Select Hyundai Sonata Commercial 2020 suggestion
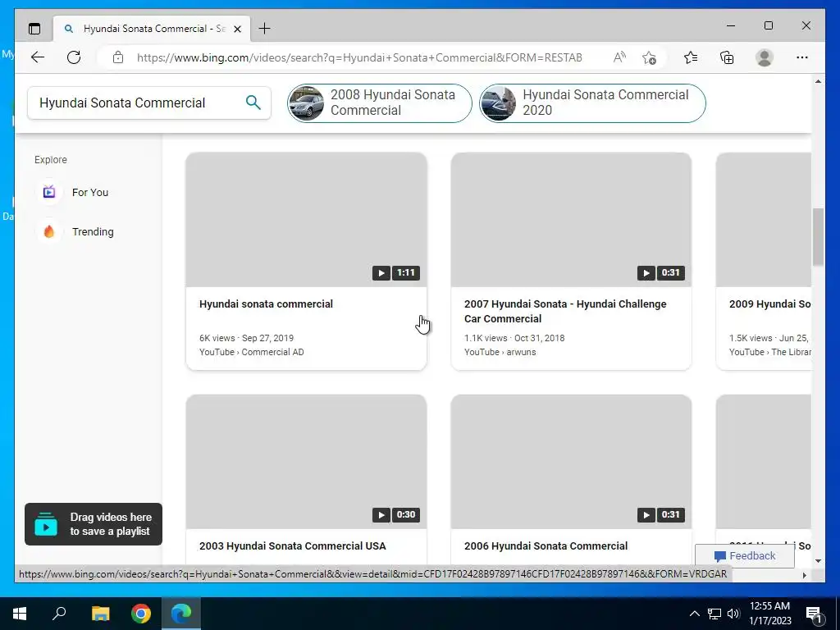 coord(592,103)
